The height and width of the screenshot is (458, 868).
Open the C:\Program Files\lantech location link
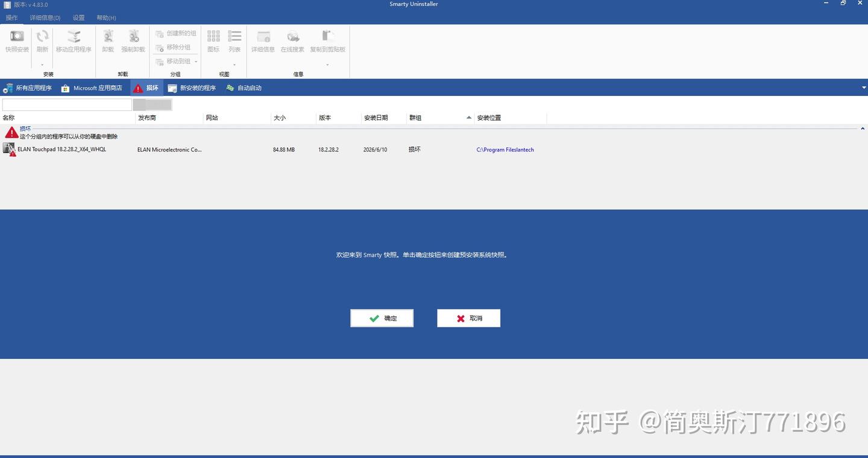point(505,150)
